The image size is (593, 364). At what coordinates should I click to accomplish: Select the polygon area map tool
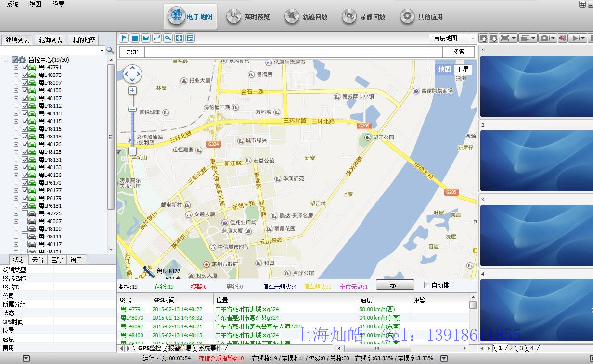(x=146, y=38)
